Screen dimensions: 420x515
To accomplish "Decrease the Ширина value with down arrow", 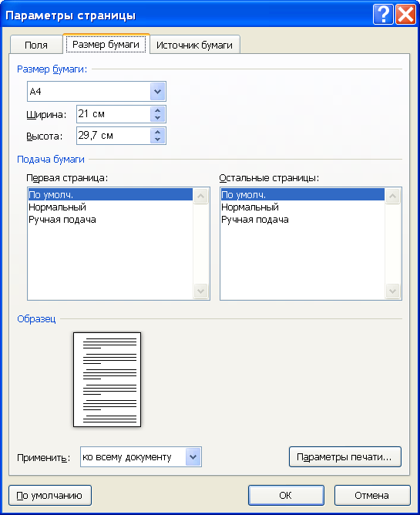I will [158, 118].
